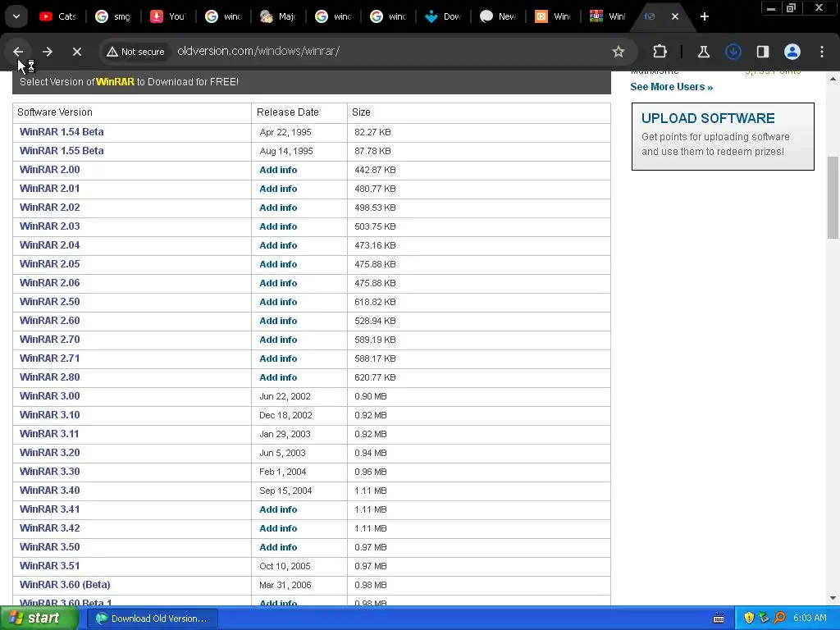The height and width of the screenshot is (630, 840).
Task: Open WinRAR 3.60 (Beta) link
Action: [65, 584]
